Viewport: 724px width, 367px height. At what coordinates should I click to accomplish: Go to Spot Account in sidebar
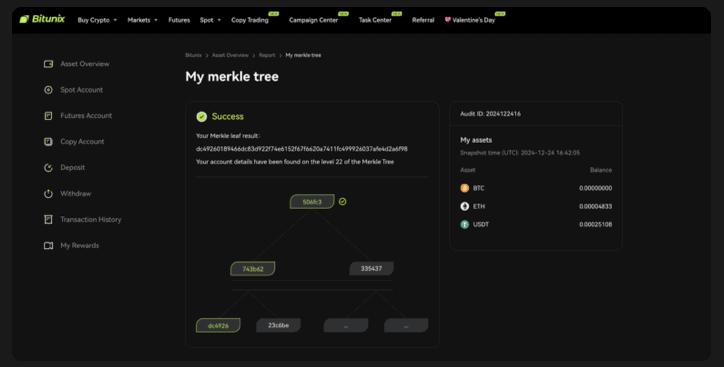pyautogui.click(x=81, y=90)
